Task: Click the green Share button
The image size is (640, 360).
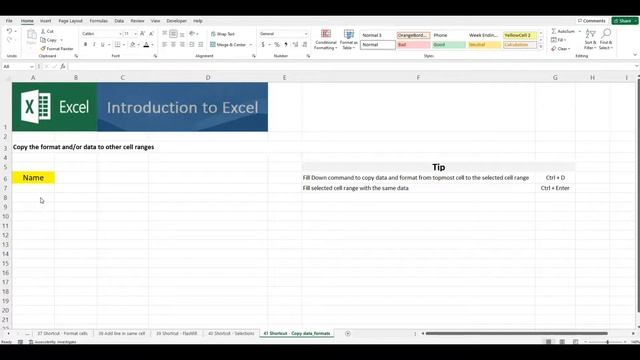Action: [x=624, y=21]
